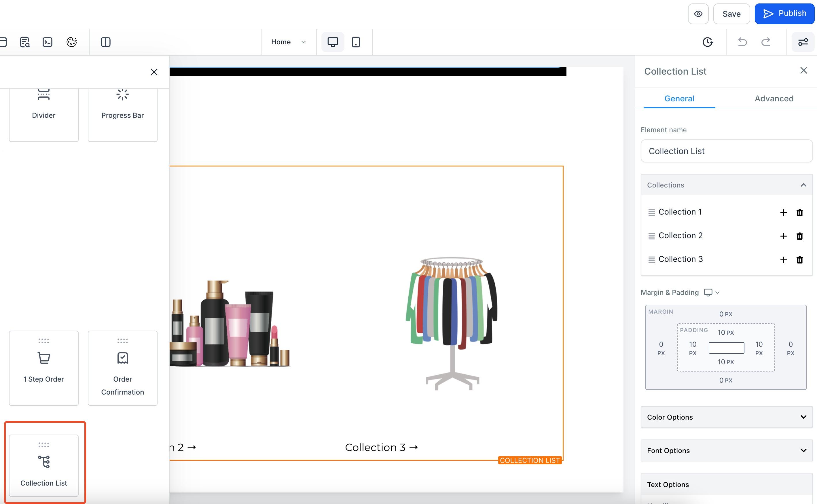Open the Home page dropdown
Image resolution: width=817 pixels, height=504 pixels.
point(289,42)
